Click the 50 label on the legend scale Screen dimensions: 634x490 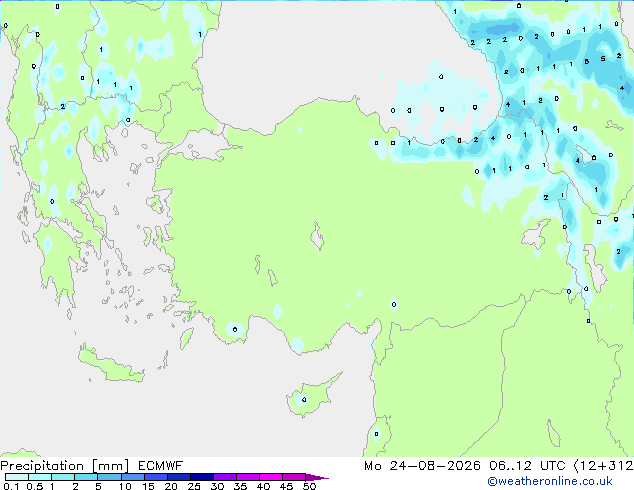(x=309, y=486)
